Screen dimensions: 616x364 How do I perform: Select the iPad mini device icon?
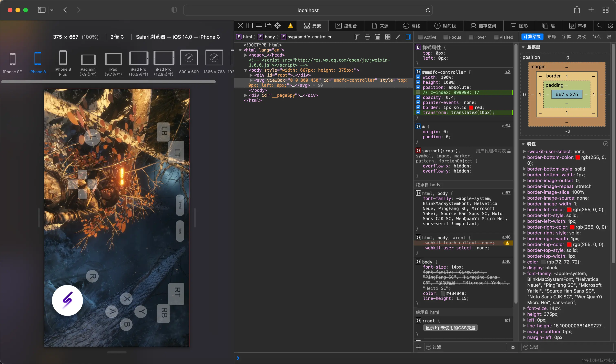88,59
